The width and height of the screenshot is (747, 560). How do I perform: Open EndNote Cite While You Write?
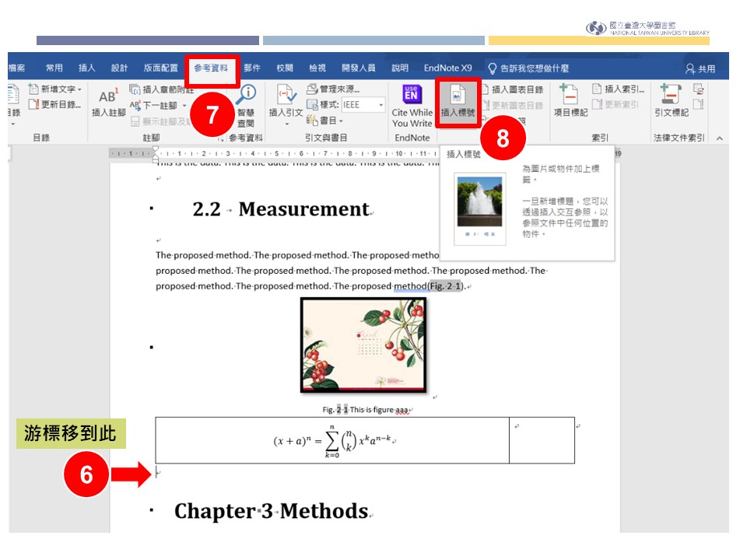coord(412,105)
